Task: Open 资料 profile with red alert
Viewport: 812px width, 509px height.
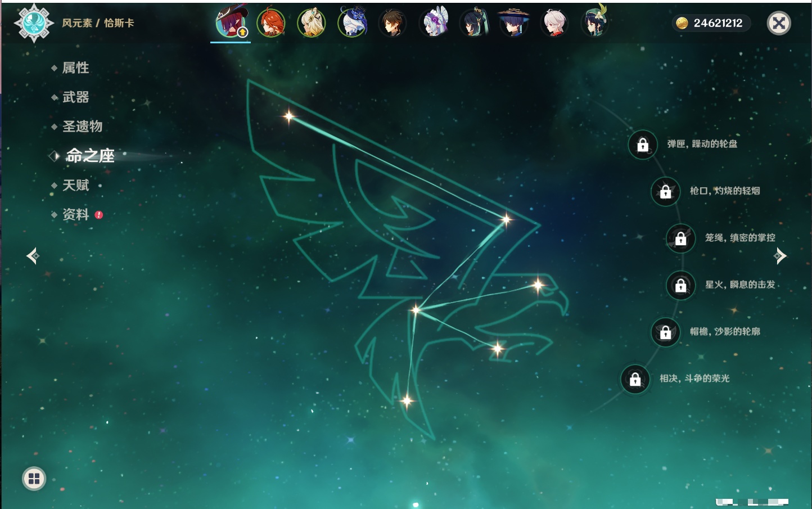Action: (75, 214)
